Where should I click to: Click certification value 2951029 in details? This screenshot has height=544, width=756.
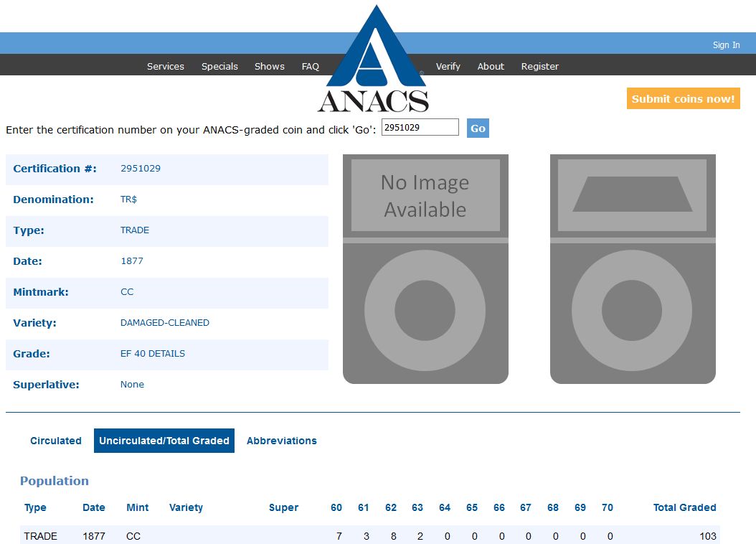[141, 169]
